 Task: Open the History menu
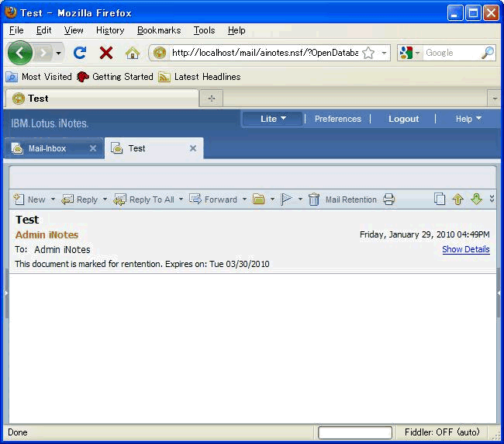pos(110,30)
